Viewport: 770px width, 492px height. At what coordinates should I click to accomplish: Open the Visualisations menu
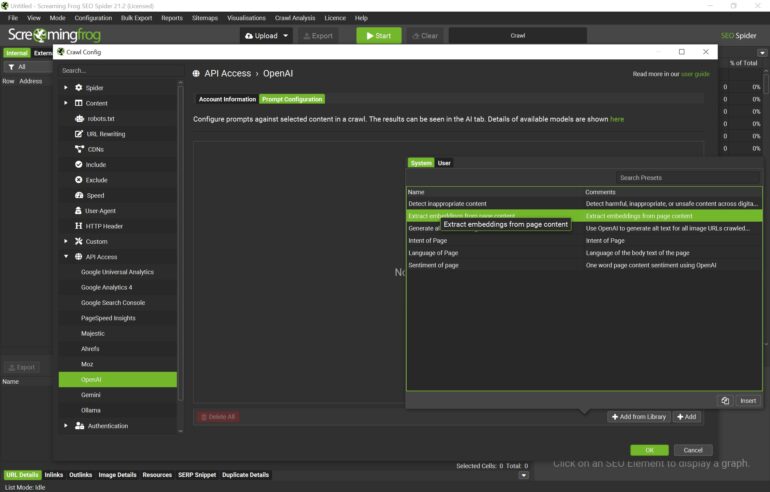(x=246, y=18)
